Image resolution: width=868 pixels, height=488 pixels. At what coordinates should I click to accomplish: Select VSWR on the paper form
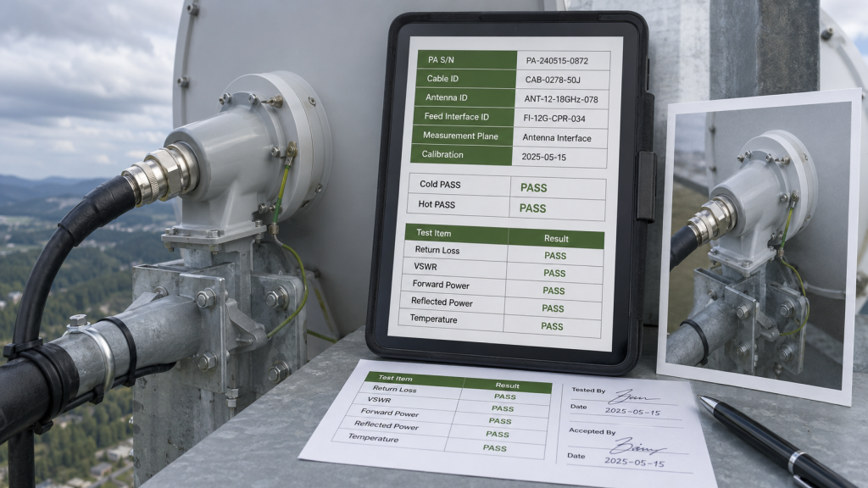(379, 400)
